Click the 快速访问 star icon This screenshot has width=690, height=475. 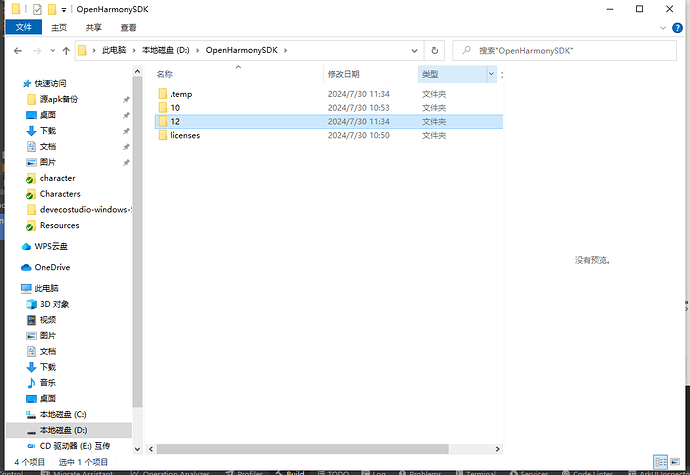pyautogui.click(x=27, y=83)
